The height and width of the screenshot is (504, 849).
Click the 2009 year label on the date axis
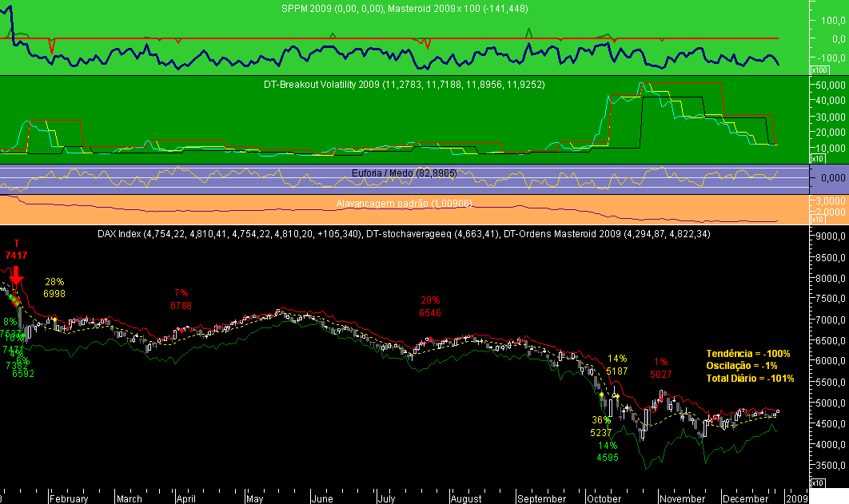pos(796,498)
